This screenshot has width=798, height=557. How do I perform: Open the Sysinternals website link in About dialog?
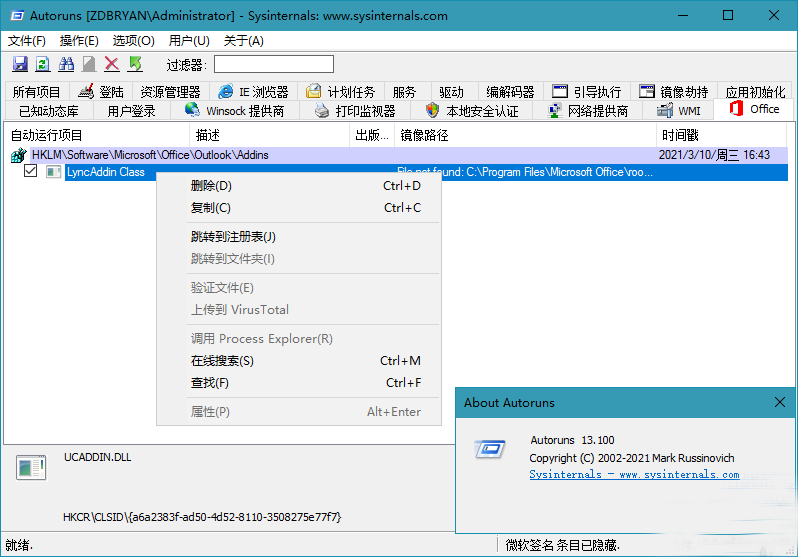pyautogui.click(x=634, y=475)
